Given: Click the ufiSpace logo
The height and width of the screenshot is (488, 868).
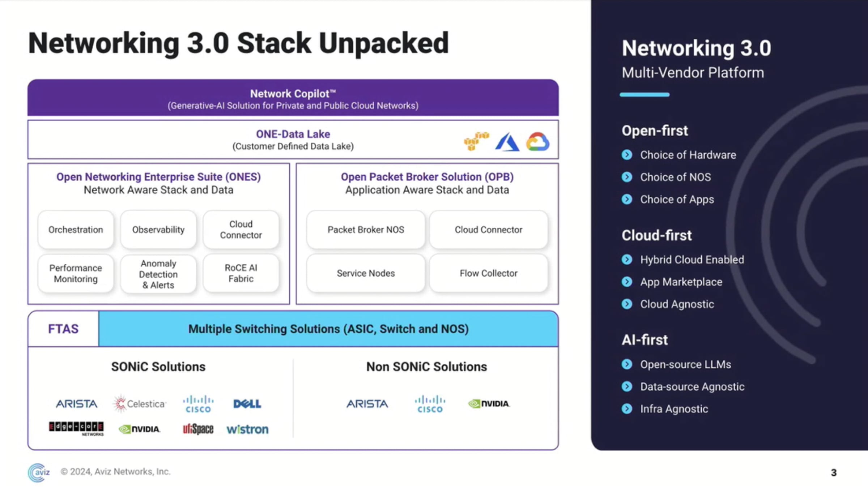Looking at the screenshot, I should [198, 429].
